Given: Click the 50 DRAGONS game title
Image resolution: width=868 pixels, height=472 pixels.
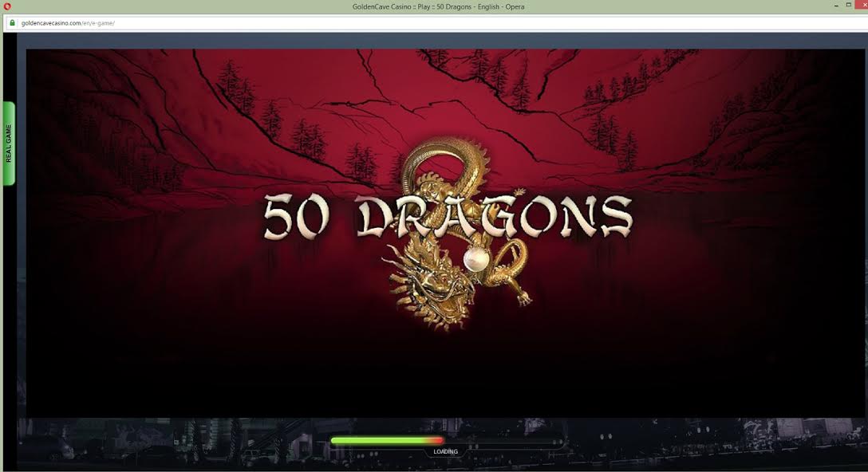Looking at the screenshot, I should 448,217.
